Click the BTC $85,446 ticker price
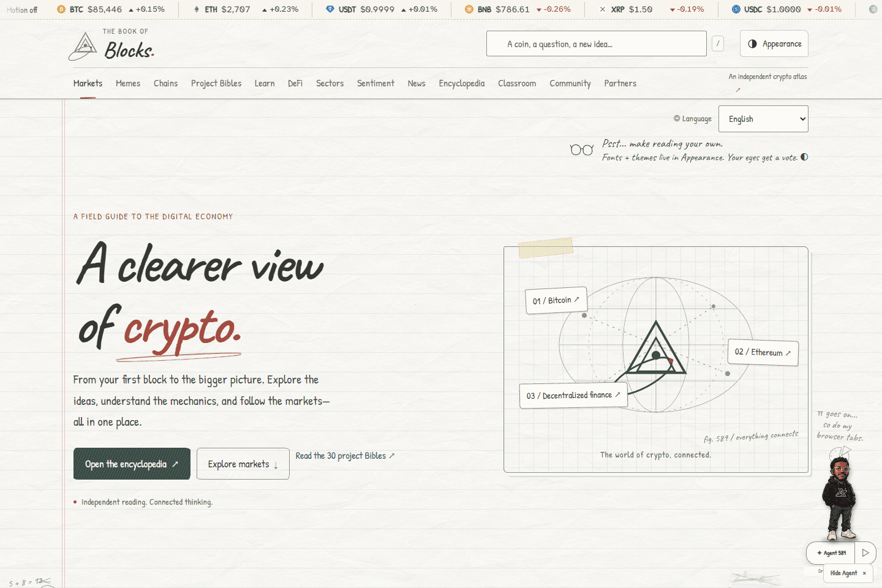Image resolution: width=882 pixels, height=588 pixels. click(x=105, y=9)
